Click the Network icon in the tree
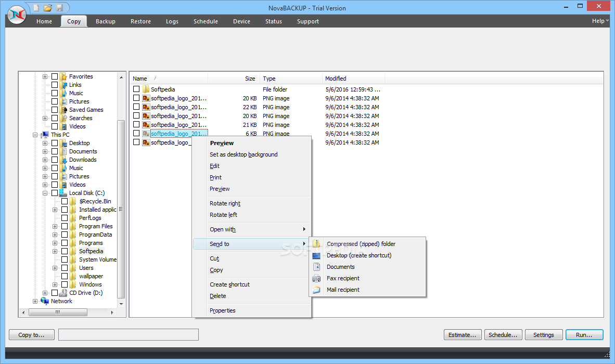Image resolution: width=615 pixels, height=364 pixels. point(45,301)
